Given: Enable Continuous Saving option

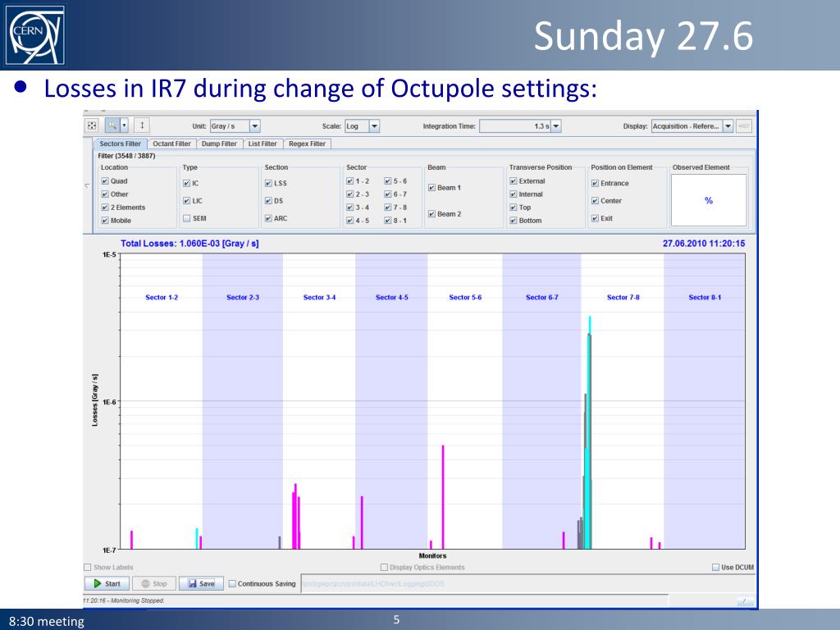Looking at the screenshot, I should click(232, 583).
